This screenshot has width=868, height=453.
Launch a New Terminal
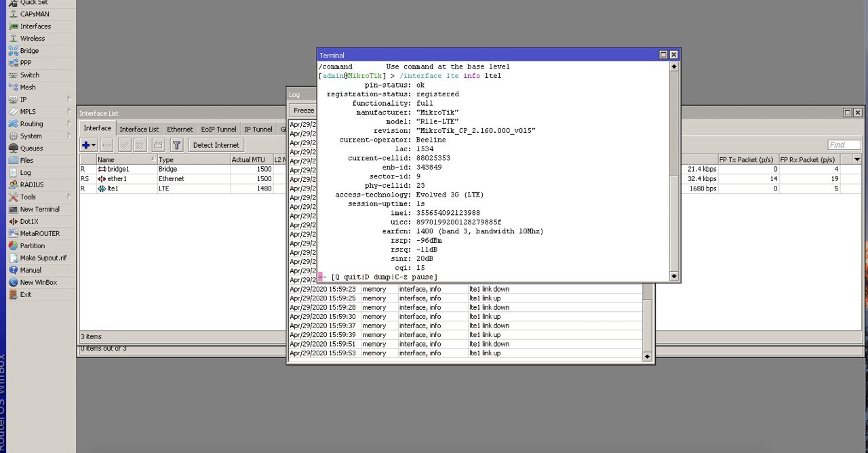pos(40,210)
